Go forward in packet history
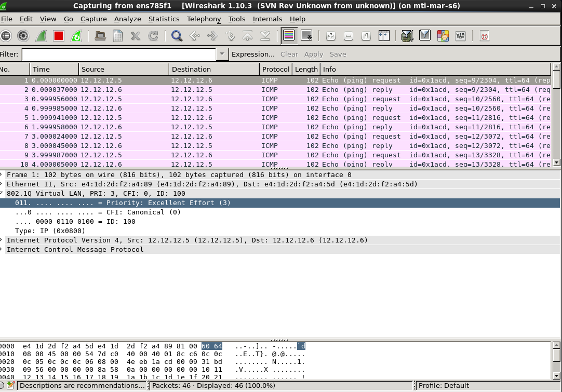Image resolution: width=562 pixels, height=392 pixels. coord(212,36)
